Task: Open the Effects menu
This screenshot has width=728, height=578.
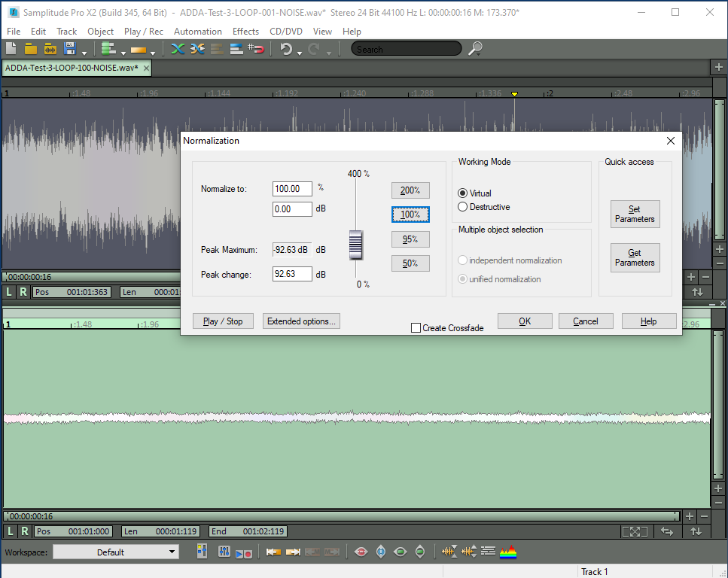Action: [x=245, y=32]
